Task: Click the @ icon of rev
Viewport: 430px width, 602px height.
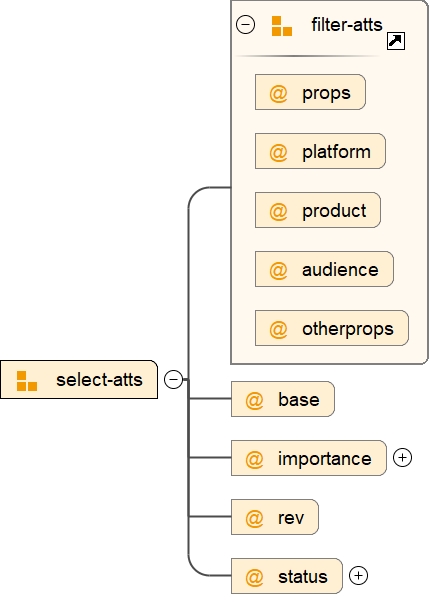Action: pyautogui.click(x=254, y=518)
